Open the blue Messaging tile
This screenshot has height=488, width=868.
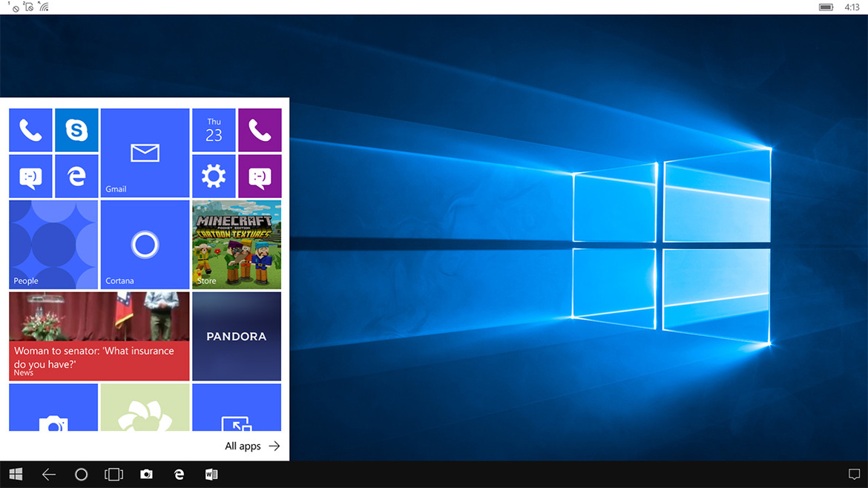pyautogui.click(x=30, y=176)
